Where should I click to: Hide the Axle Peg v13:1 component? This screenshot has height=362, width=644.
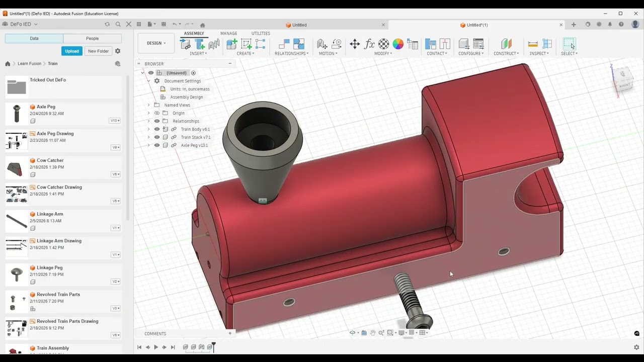coord(157,145)
